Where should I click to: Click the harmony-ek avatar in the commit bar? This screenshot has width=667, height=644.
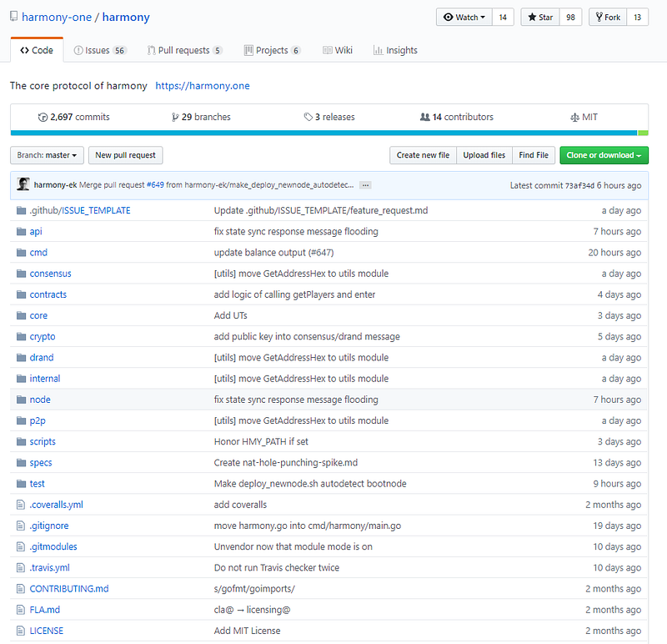coord(23,184)
